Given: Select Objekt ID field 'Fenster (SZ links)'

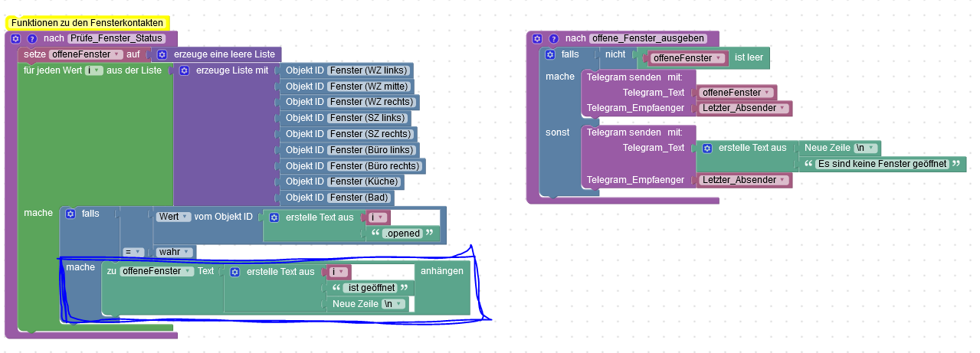Looking at the screenshot, I should (367, 118).
